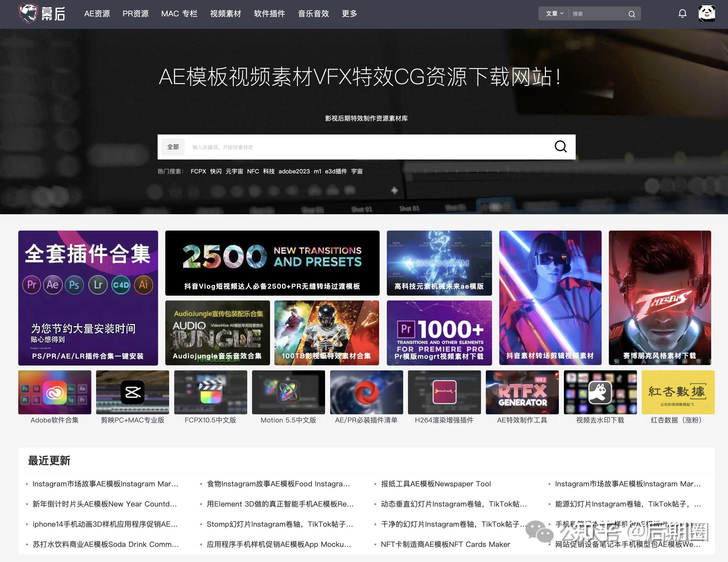Select hot search term 元宇宙
Viewport: 728px width, 562px height.
(x=234, y=171)
